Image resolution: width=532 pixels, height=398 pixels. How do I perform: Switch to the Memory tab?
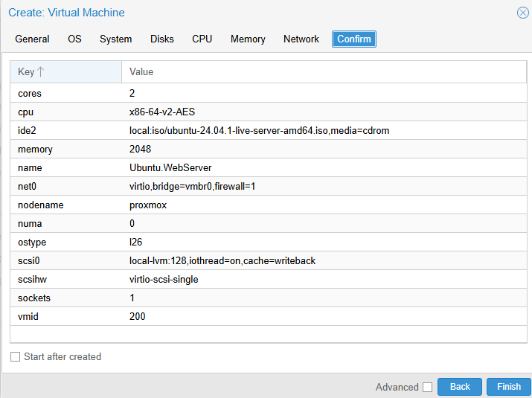(248, 39)
